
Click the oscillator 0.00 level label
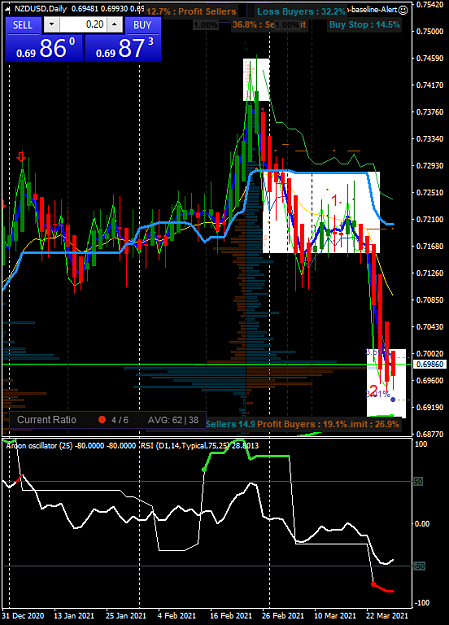tap(422, 524)
